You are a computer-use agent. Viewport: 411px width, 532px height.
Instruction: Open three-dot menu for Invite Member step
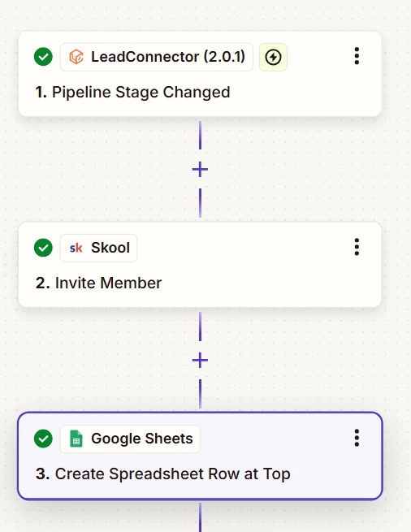pos(357,247)
